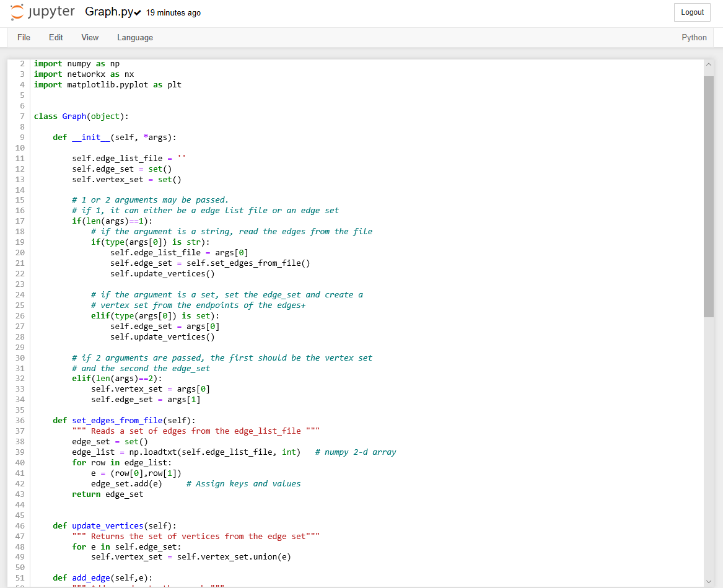This screenshot has height=588, width=723.
Task: Click the 'for row in edge_list:' line
Action: pos(121,463)
